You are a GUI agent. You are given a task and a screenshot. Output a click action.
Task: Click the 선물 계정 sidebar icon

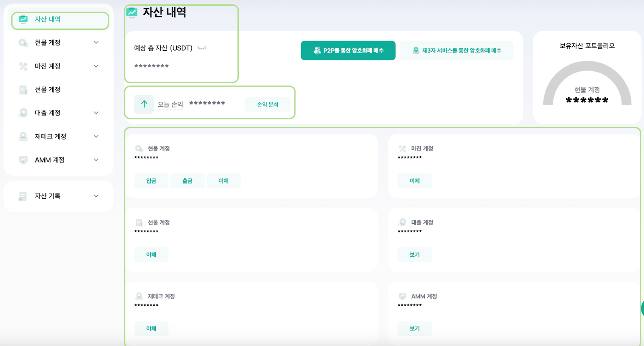tap(23, 90)
